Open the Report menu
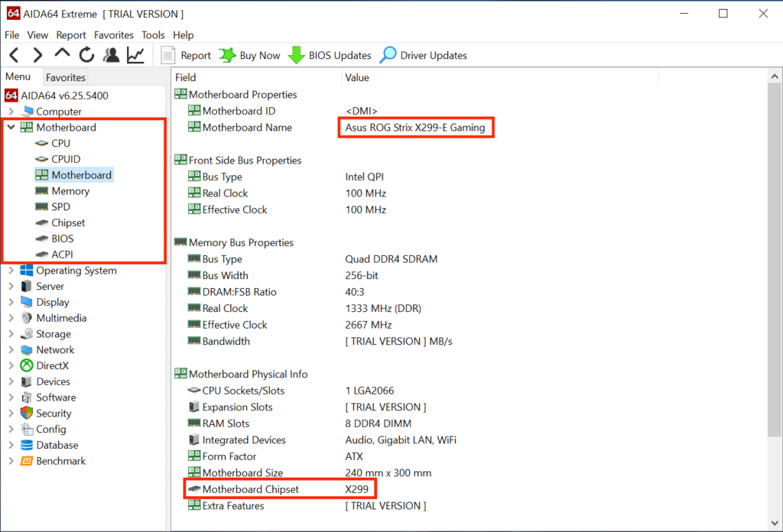Viewport: 783px width, 532px height. [71, 35]
